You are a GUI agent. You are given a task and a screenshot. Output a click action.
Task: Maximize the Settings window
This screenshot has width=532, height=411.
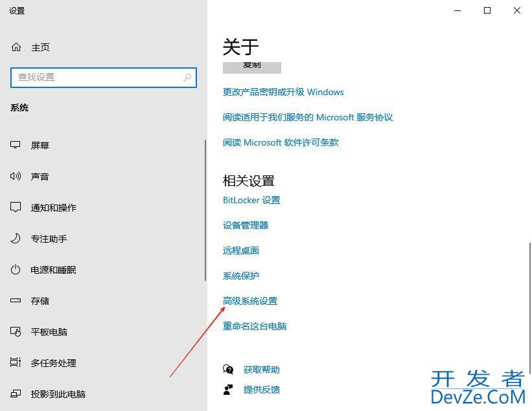pyautogui.click(x=487, y=10)
